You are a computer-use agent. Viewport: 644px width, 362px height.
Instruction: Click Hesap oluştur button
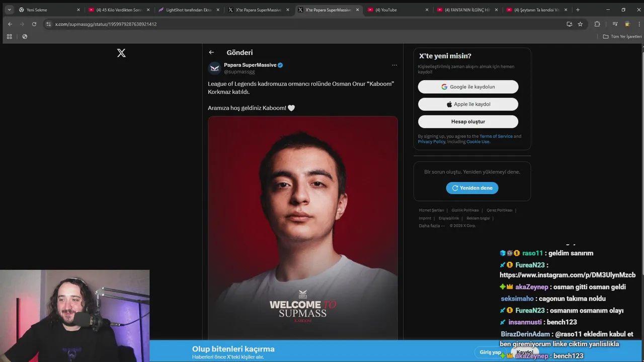[x=468, y=122]
